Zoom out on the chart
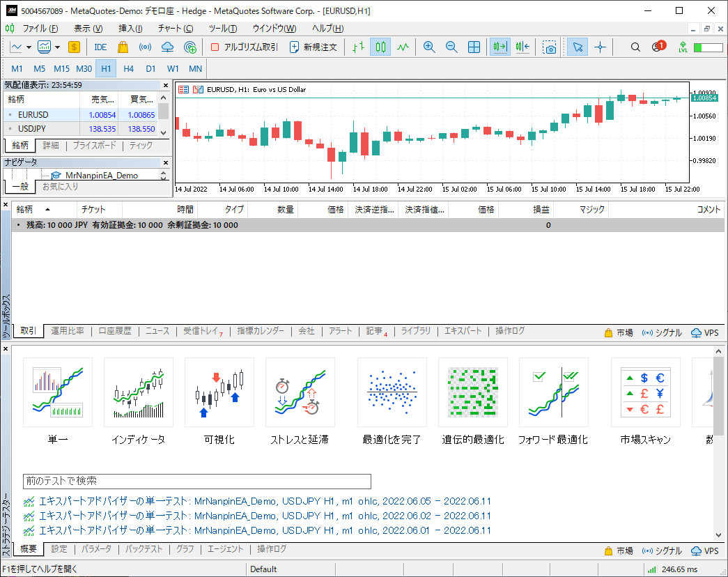The width and height of the screenshot is (728, 577). 451,47
